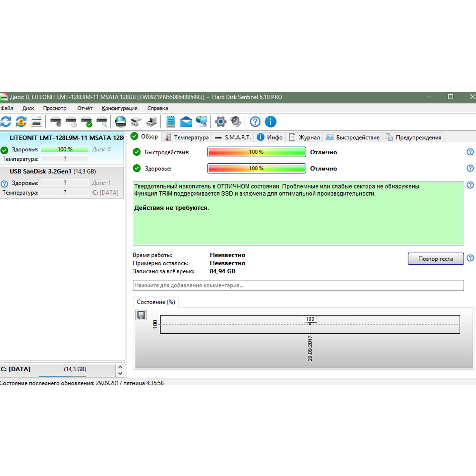Screen dimensions: 476x476
Task: Switch to the S.M.A.R.T. tab
Action: (233, 137)
